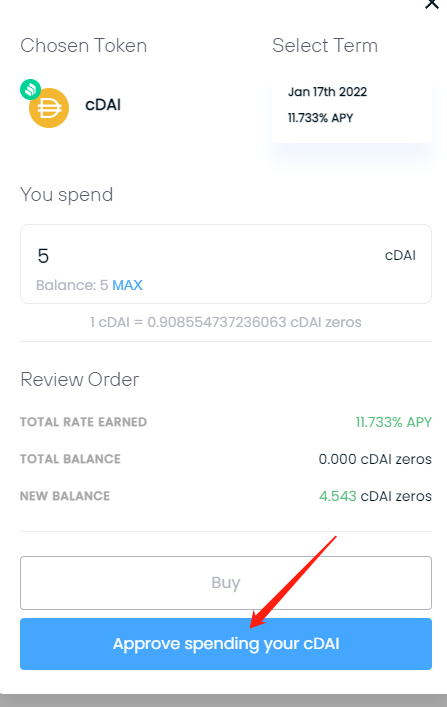Set the maximum amount via MAX
This screenshot has width=447, height=707.
coord(127,285)
